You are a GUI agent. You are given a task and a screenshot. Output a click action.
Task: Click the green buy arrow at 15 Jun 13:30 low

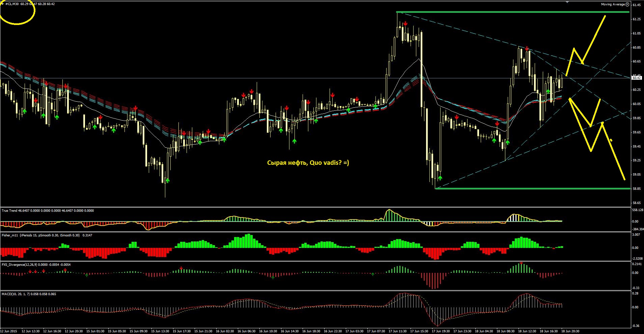coord(168,181)
